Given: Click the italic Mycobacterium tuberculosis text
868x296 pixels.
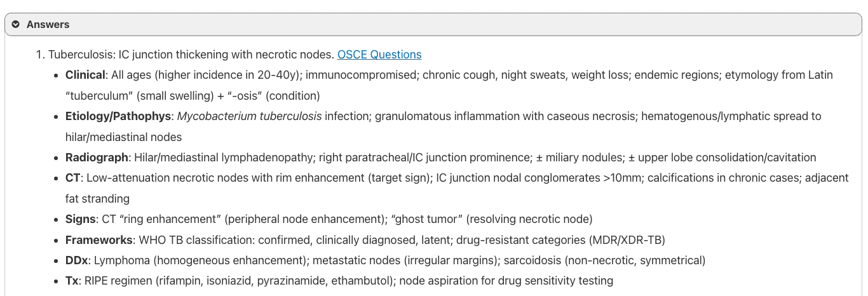Looking at the screenshot, I should click(x=249, y=116).
